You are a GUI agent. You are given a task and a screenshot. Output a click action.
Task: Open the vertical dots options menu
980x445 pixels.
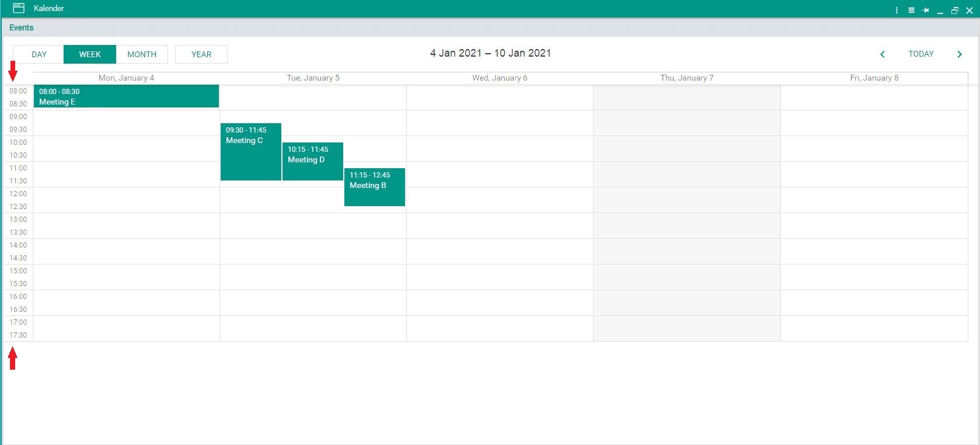[897, 11]
